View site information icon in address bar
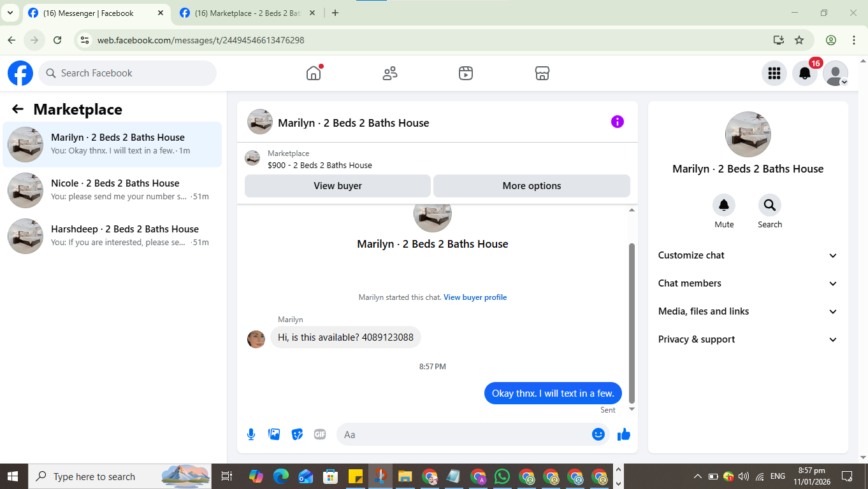The height and width of the screenshot is (489, 868). (85, 40)
